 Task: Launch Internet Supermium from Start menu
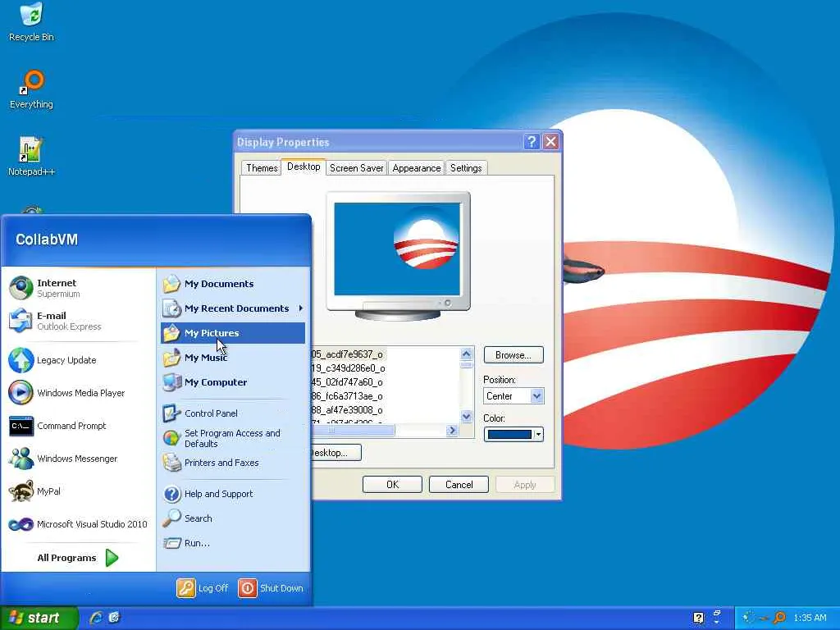[x=78, y=288]
